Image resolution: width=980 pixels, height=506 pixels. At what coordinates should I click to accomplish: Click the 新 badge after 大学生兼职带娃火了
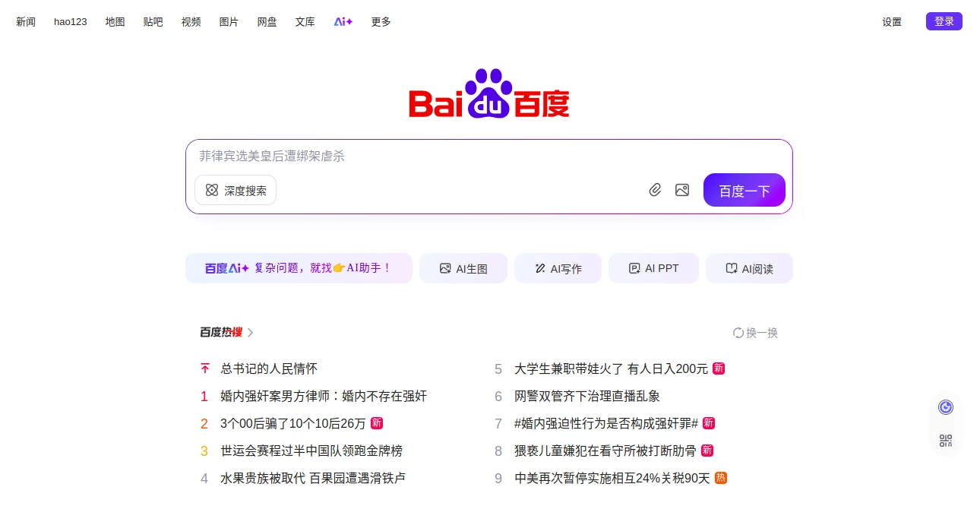[719, 368]
